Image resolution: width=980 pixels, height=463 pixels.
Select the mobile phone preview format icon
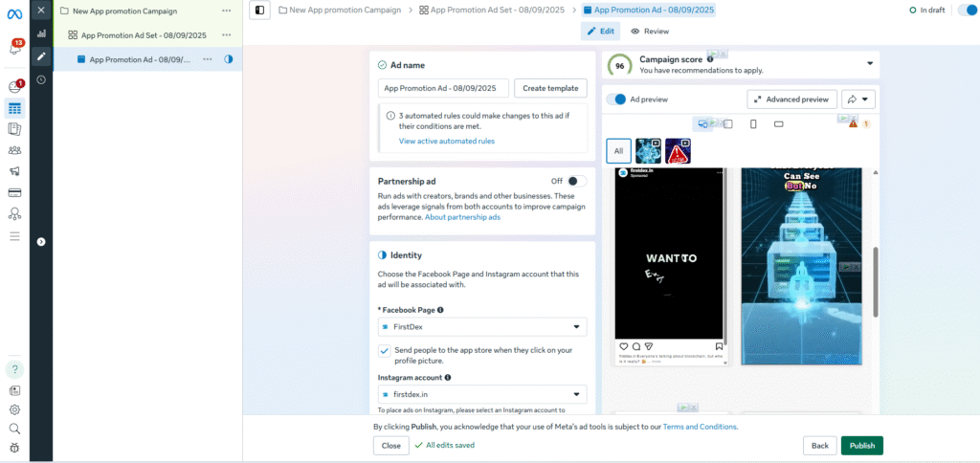point(753,124)
